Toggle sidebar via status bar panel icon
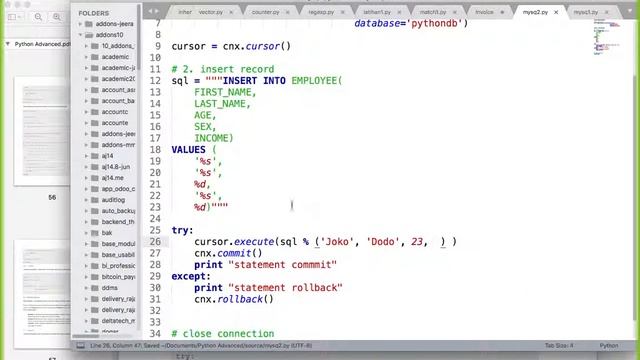 [80, 346]
